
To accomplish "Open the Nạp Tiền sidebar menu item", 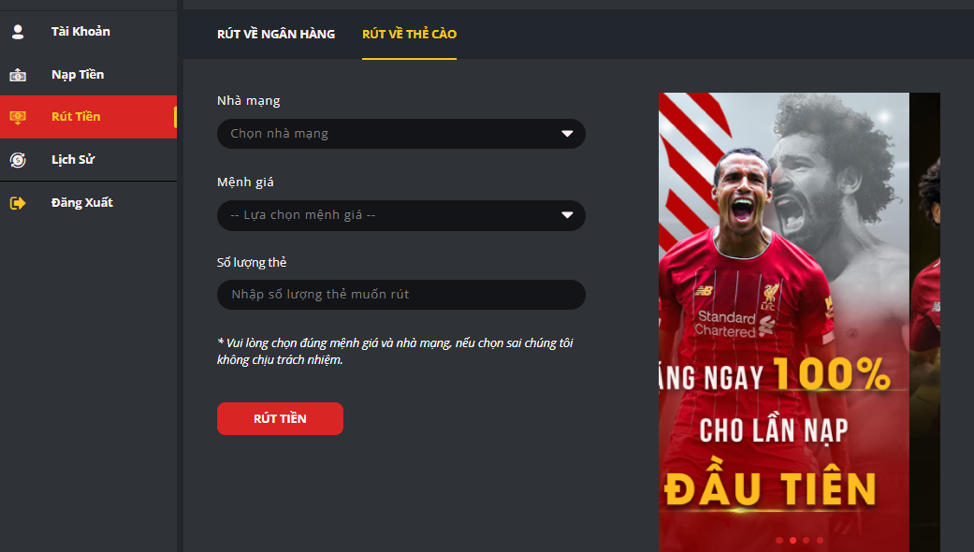I will [x=88, y=75].
